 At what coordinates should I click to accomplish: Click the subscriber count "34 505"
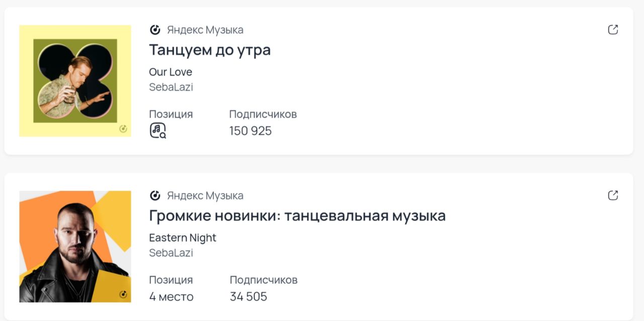tap(249, 297)
